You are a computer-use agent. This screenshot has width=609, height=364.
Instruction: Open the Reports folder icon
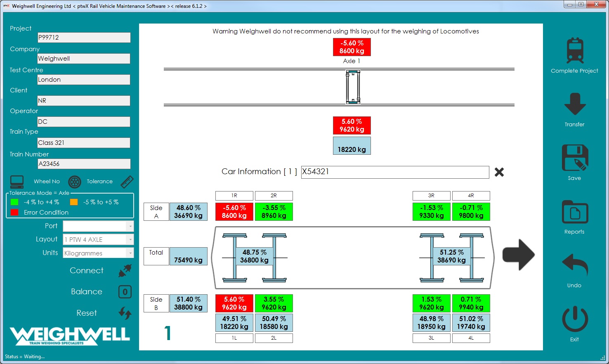(575, 212)
